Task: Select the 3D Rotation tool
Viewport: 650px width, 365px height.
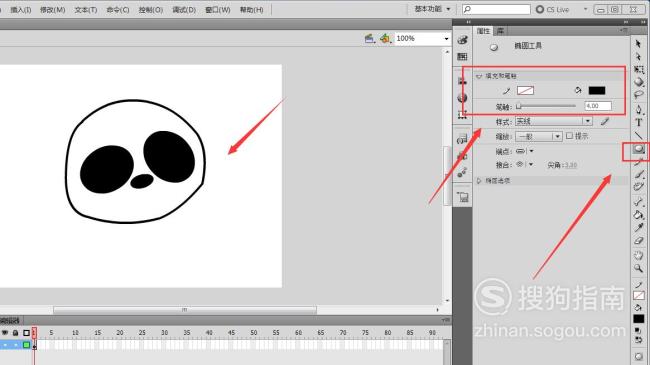Action: coord(639,82)
